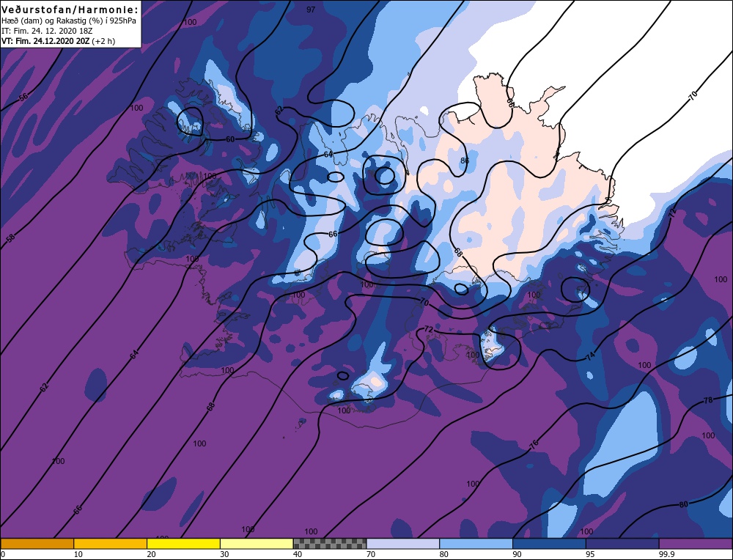Click the '80' contour label on the map
The width and height of the screenshot is (733, 560).
pos(683,504)
